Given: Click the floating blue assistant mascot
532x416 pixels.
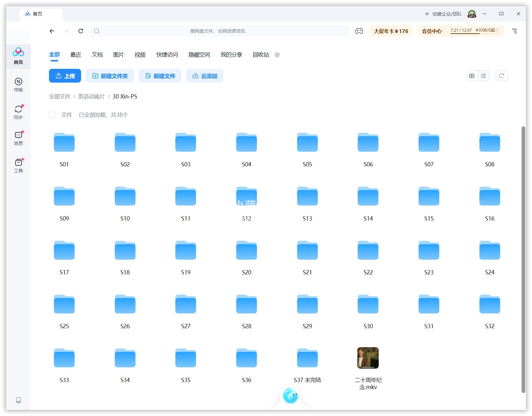Looking at the screenshot, I should tap(290, 396).
